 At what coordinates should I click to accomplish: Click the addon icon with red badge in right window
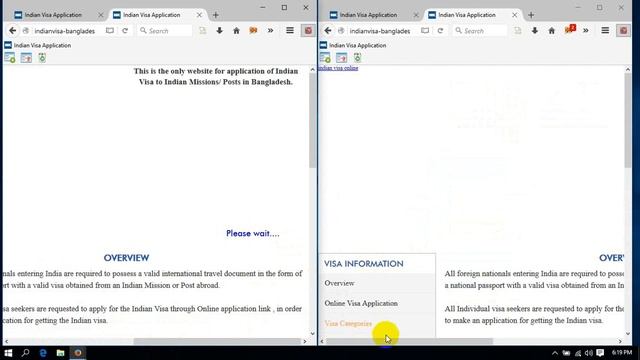click(569, 29)
